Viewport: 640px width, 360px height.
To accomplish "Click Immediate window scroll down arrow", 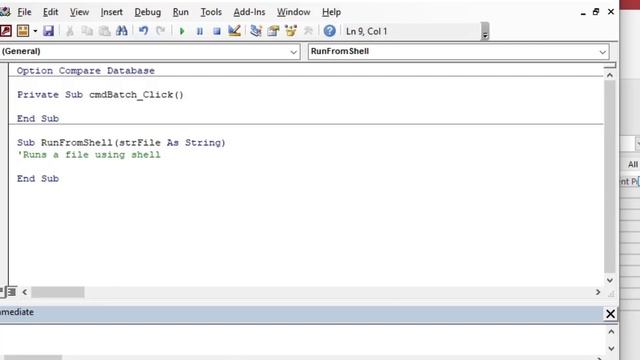I will [611, 348].
